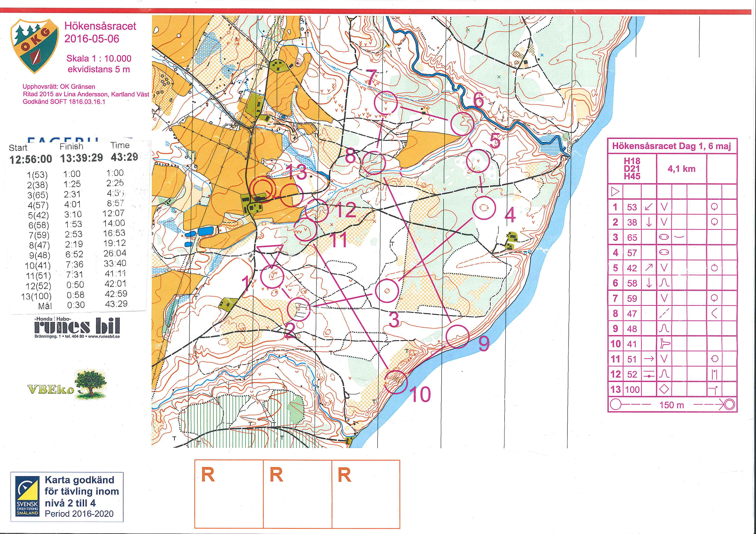Image resolution: width=756 pixels, height=534 pixels.
Task: Select the double-circle finish marker on the map
Action: [263, 189]
